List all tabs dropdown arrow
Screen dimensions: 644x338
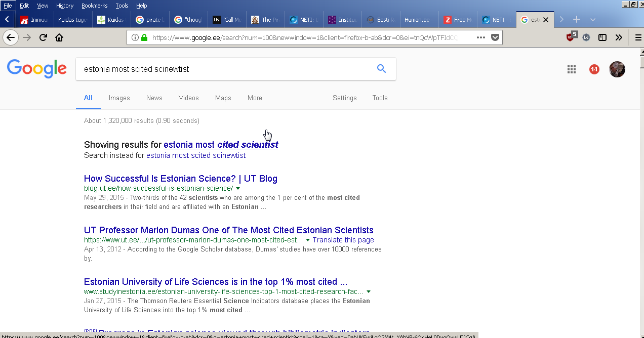[x=593, y=19]
